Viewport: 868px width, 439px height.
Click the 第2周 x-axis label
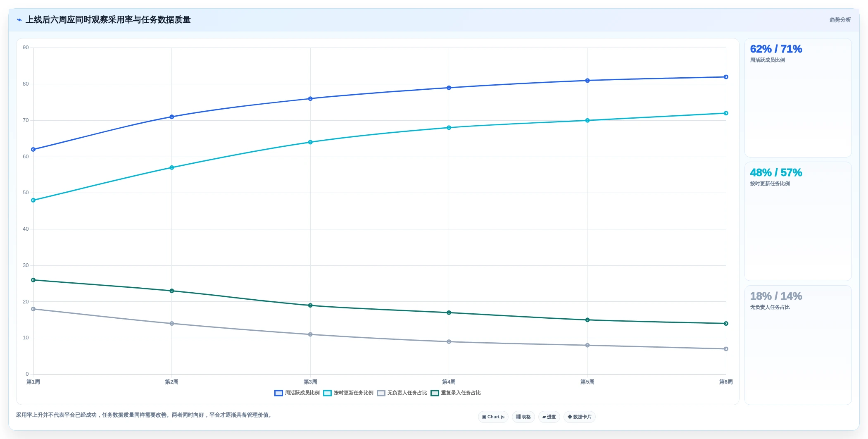pos(172,382)
